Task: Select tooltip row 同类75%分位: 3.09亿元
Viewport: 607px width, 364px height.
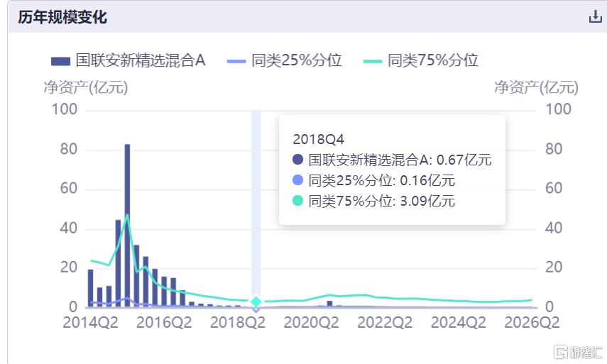Action: (373, 201)
